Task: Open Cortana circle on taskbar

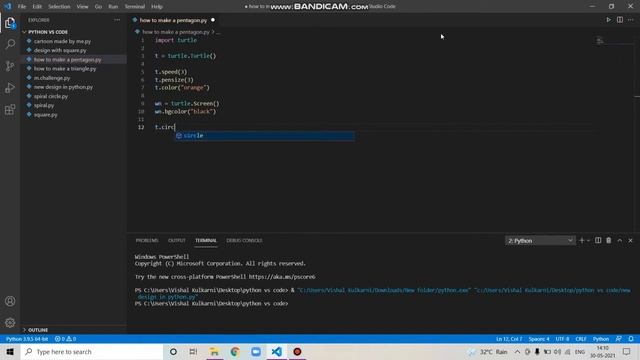Action: (173, 351)
